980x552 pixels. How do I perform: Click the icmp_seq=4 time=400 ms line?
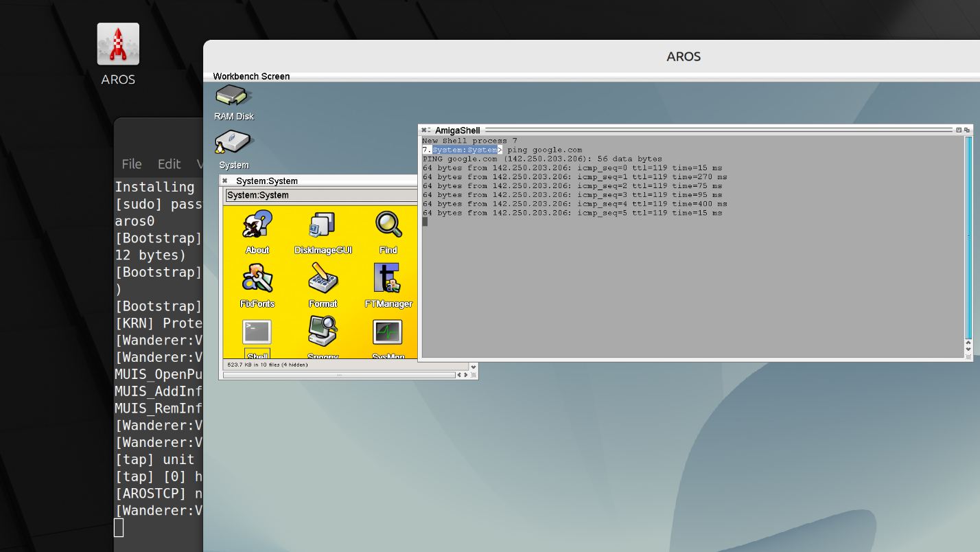[x=575, y=203]
